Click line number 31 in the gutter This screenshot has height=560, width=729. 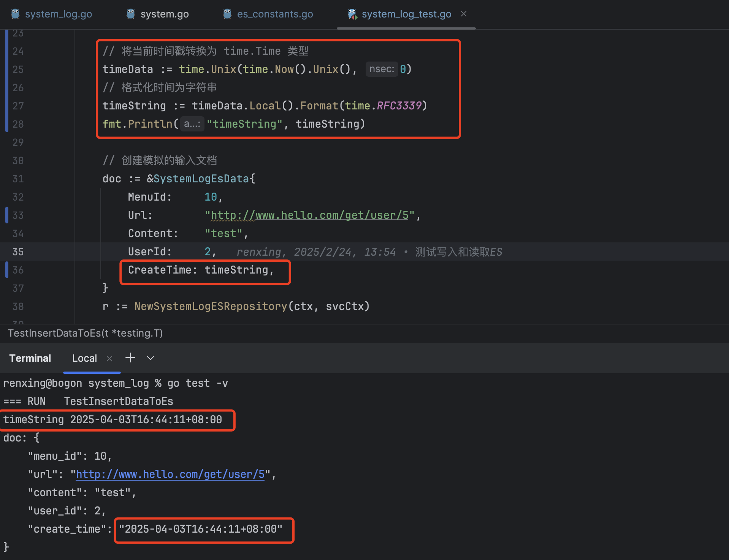[x=18, y=179]
